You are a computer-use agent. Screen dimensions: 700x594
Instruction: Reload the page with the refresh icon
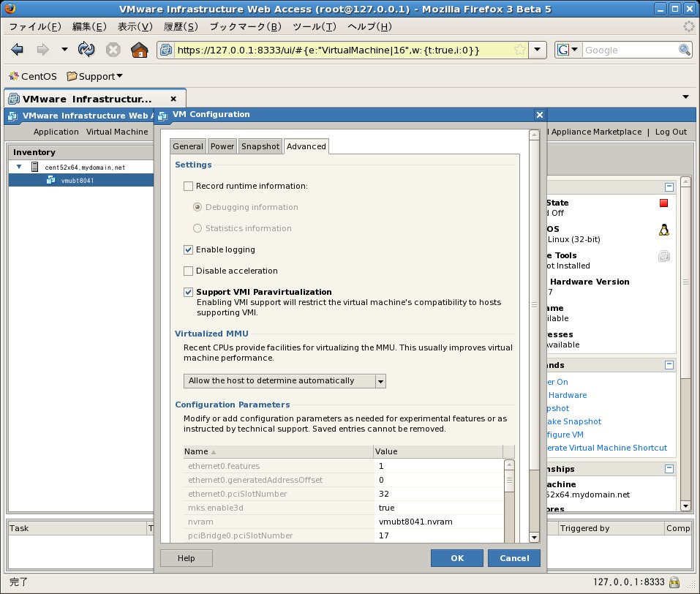pyautogui.click(x=86, y=50)
